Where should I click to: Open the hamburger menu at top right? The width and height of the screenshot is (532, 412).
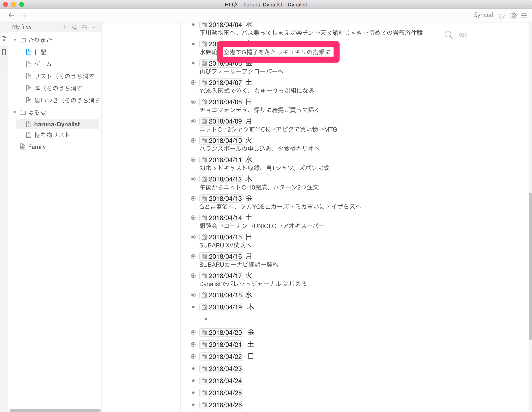pyautogui.click(x=524, y=15)
